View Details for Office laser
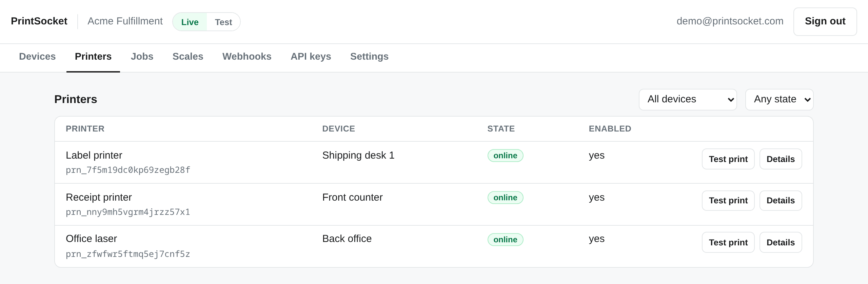The width and height of the screenshot is (868, 284). coord(781,242)
